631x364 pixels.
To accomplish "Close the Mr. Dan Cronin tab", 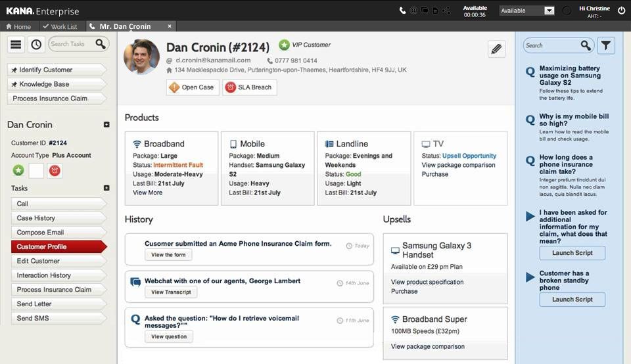I will point(170,26).
